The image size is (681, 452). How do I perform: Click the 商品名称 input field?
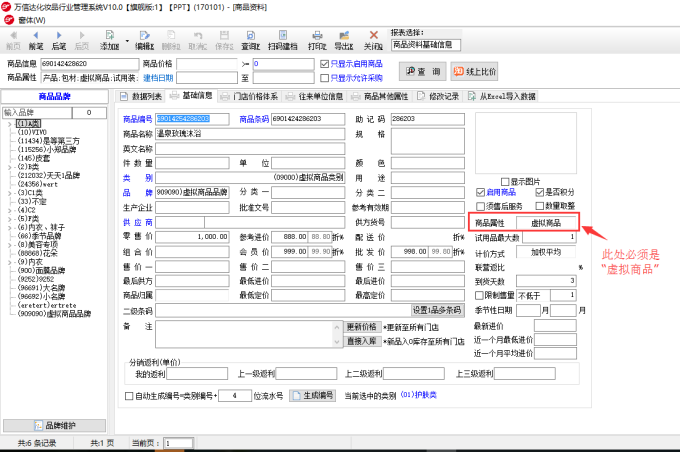[x=250, y=134]
